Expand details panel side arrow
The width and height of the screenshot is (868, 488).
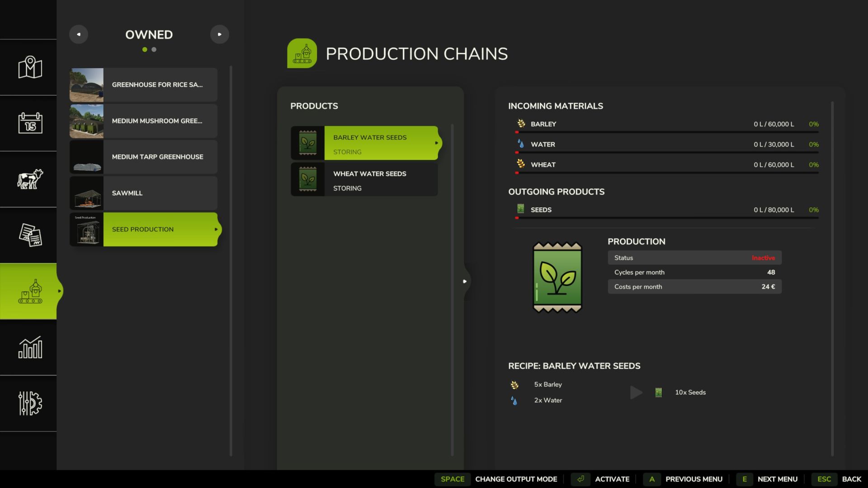[465, 281]
